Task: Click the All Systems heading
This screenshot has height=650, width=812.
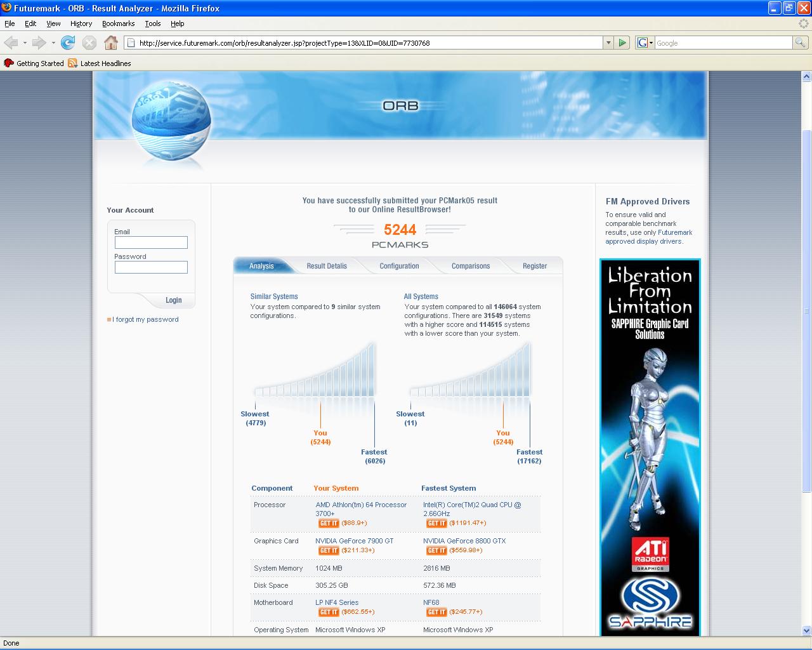Action: point(421,296)
